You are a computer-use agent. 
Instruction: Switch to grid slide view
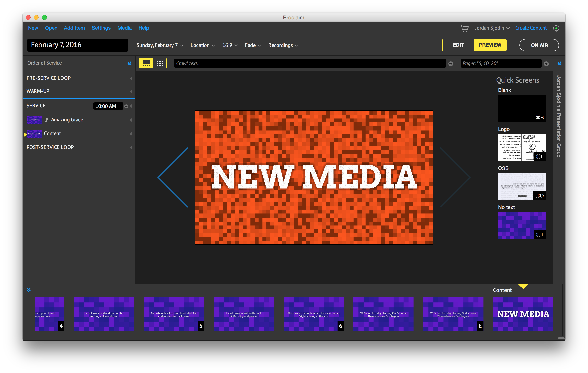click(160, 63)
